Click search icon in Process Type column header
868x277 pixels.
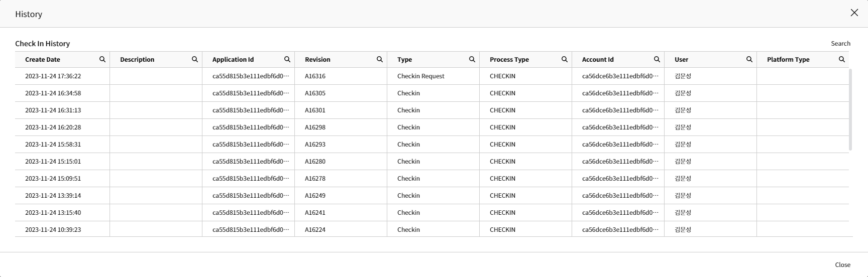click(565, 59)
